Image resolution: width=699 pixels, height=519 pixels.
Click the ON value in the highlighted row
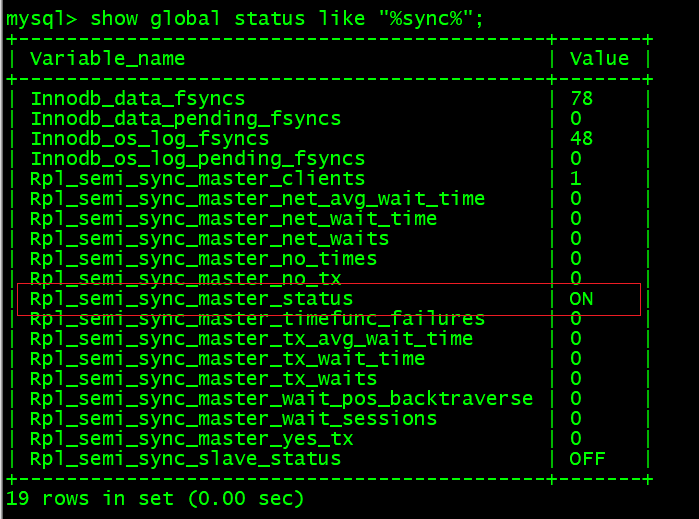581,299
